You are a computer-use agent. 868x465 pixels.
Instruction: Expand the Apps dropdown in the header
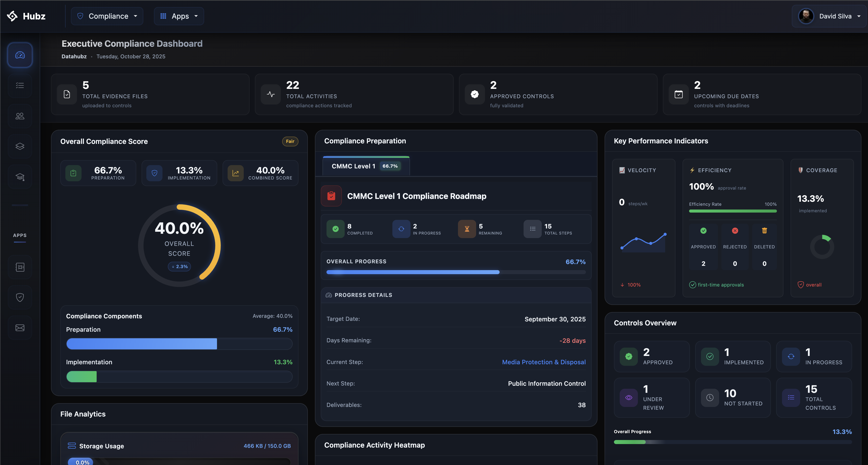click(179, 16)
